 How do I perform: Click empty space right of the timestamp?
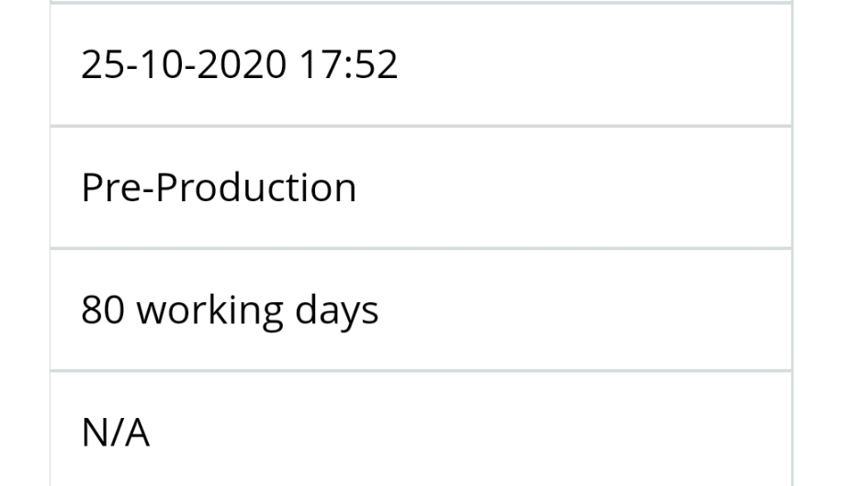[595, 64]
